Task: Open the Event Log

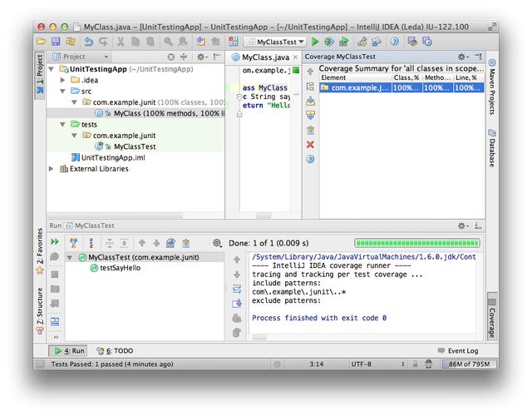Action: click(458, 351)
